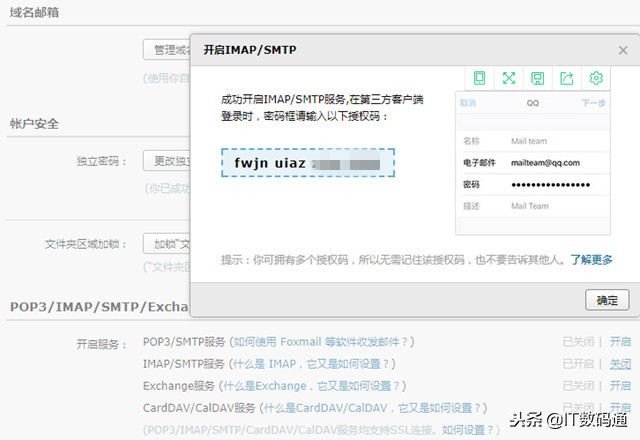This screenshot has width=640, height=440.
Task: Click the 帐户安全 section heading
Action: [34, 124]
